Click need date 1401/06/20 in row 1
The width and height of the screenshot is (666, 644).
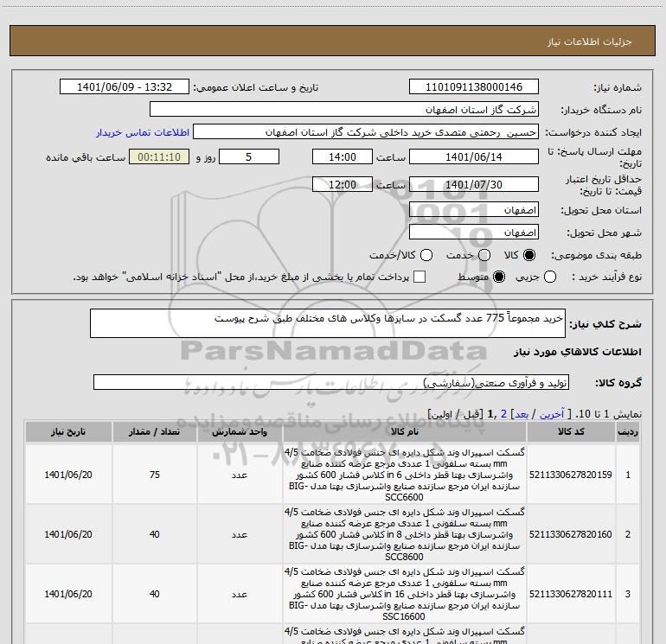click(68, 475)
